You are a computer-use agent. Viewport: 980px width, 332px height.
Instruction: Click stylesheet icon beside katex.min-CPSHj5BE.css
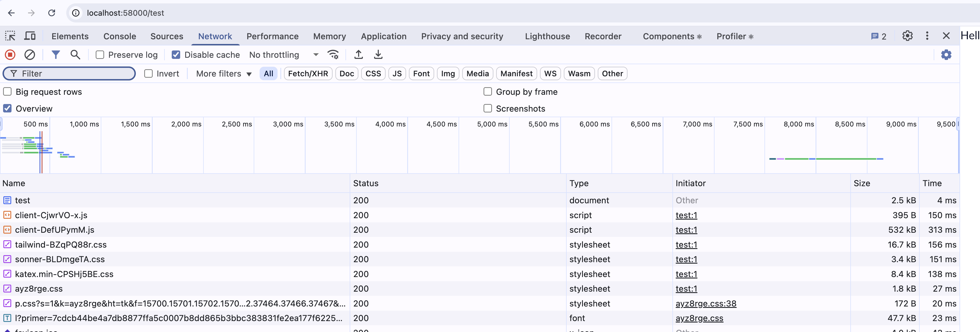tap(7, 274)
